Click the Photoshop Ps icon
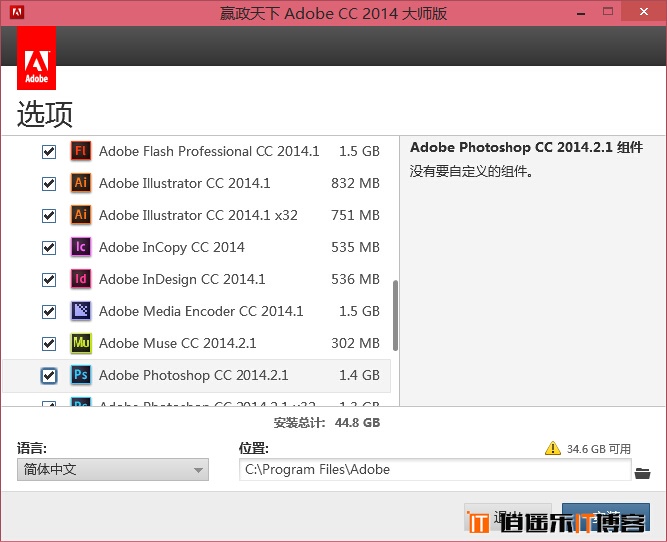Viewport: 667px width, 542px height. [81, 375]
